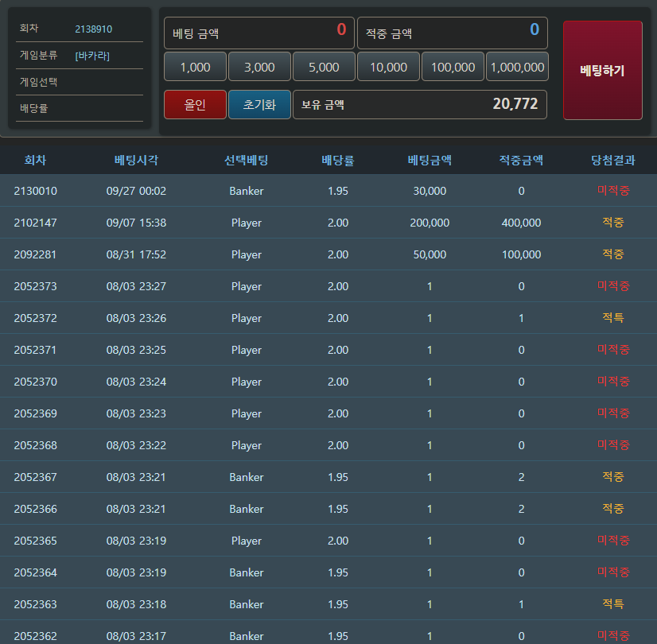Click the 배당률 column header in the table

tap(338, 160)
